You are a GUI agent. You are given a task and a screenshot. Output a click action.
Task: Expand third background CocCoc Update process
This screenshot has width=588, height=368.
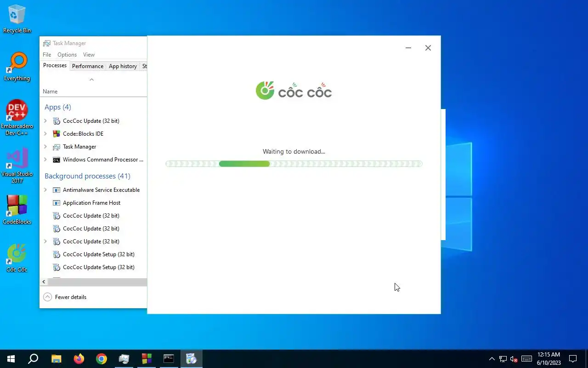45,241
